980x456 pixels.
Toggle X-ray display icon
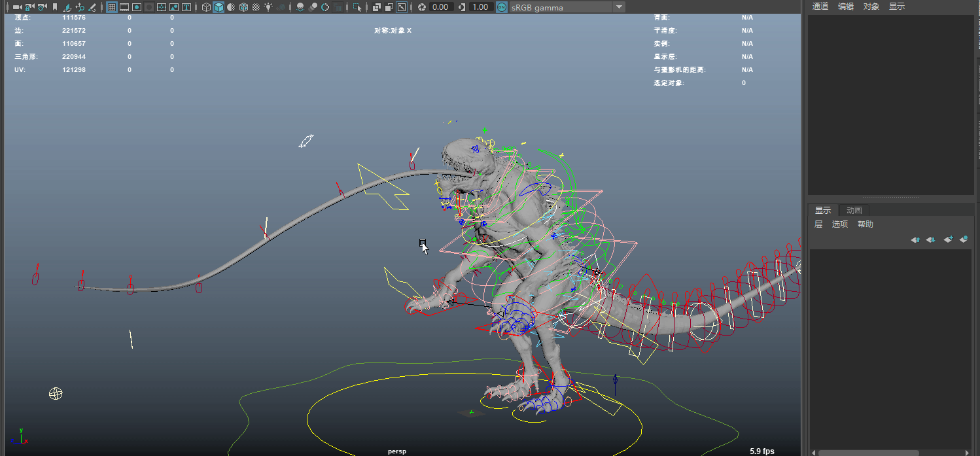tap(377, 7)
